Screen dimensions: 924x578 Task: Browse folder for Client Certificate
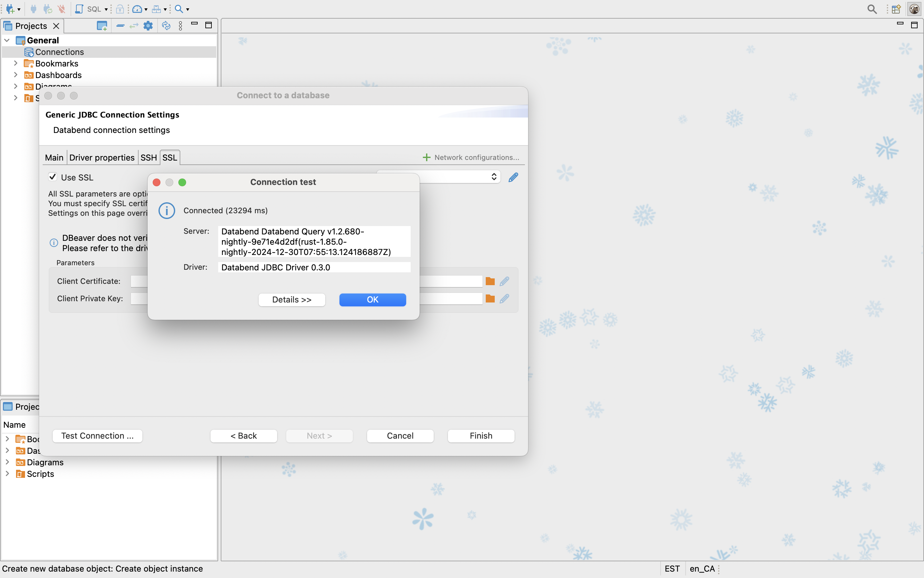pos(490,281)
